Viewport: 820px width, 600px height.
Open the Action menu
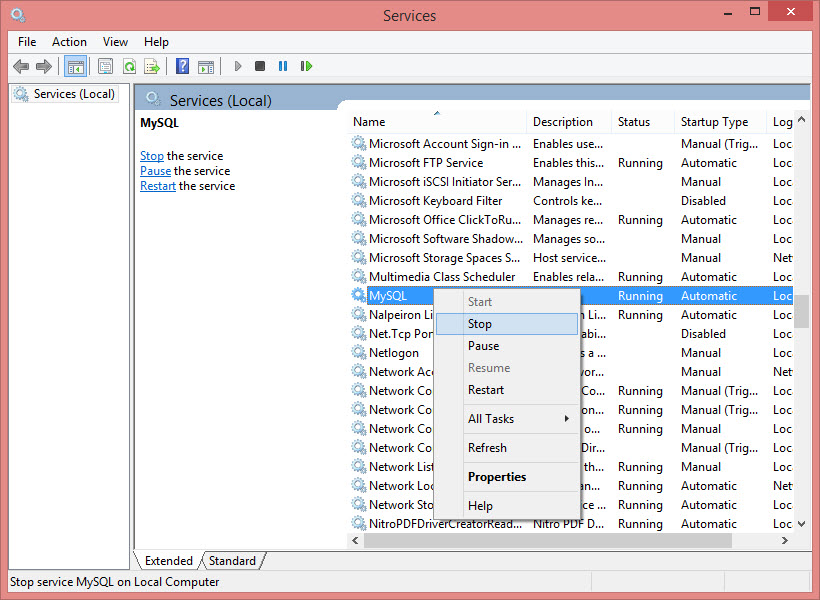tap(69, 42)
